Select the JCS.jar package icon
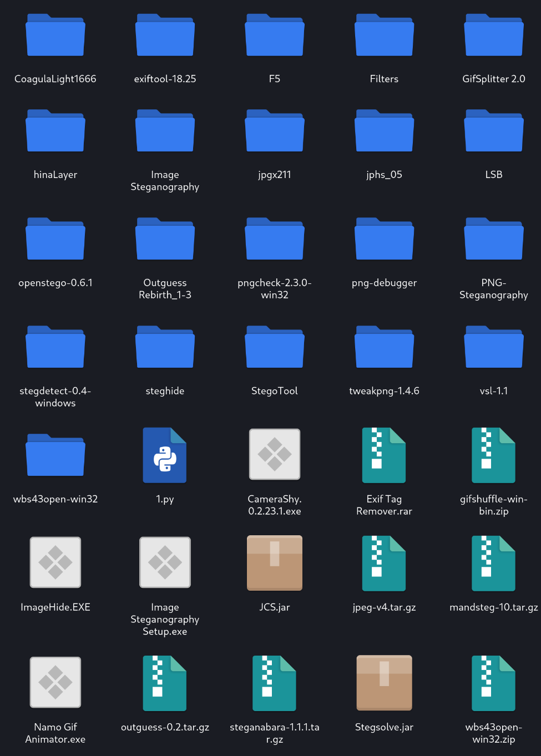This screenshot has height=756, width=541. [x=275, y=563]
